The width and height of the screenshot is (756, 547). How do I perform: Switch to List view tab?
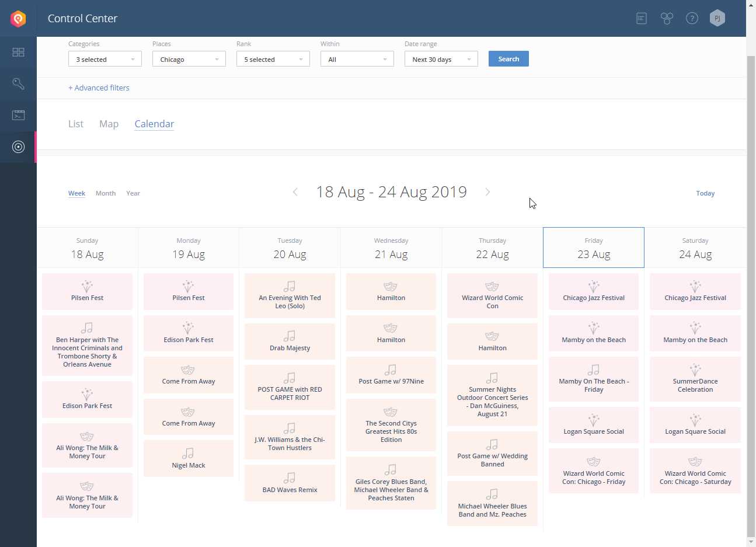[x=76, y=124]
